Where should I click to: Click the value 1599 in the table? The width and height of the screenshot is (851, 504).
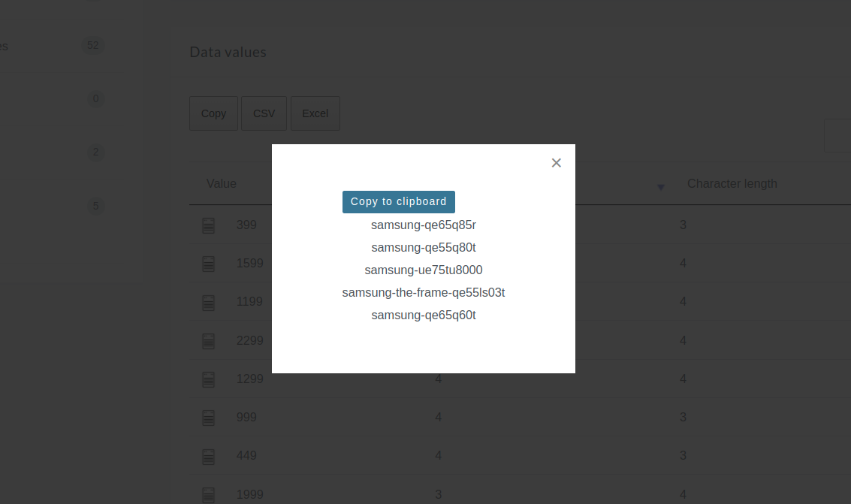(249, 263)
